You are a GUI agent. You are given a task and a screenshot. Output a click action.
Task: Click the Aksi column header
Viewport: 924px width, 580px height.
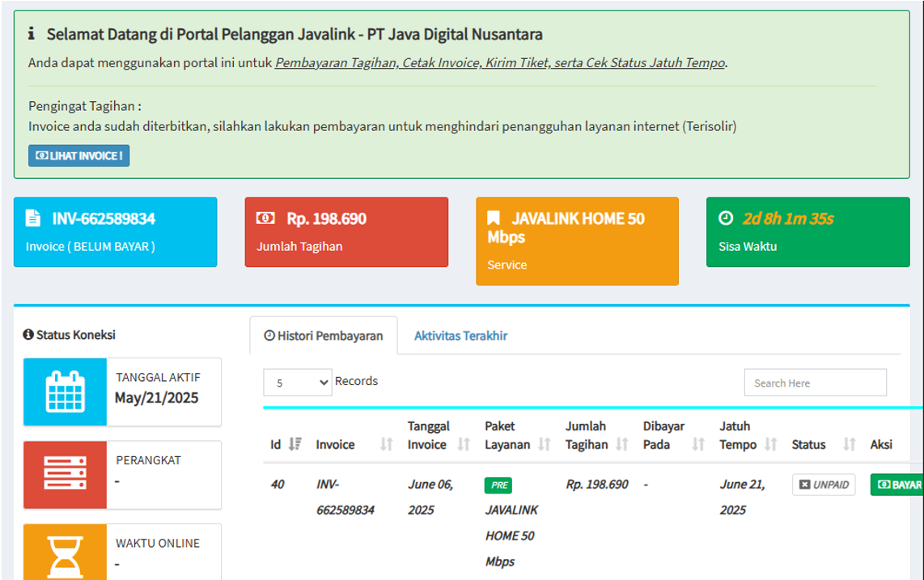pos(881,444)
